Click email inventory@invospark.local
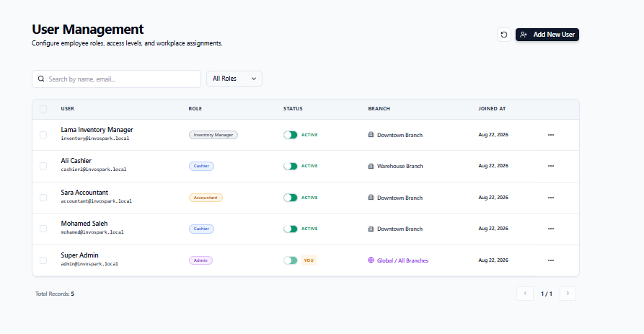Viewport: 644px width, 334px height. pyautogui.click(x=95, y=139)
